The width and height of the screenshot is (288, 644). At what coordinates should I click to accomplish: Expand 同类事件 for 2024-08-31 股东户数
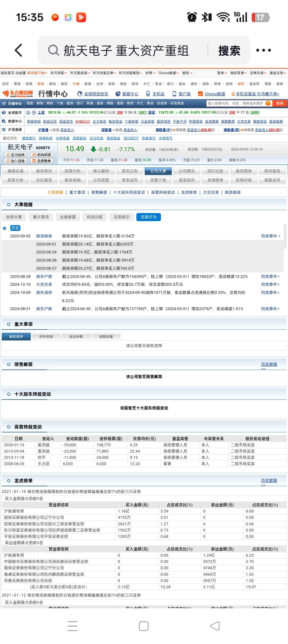(x=271, y=309)
